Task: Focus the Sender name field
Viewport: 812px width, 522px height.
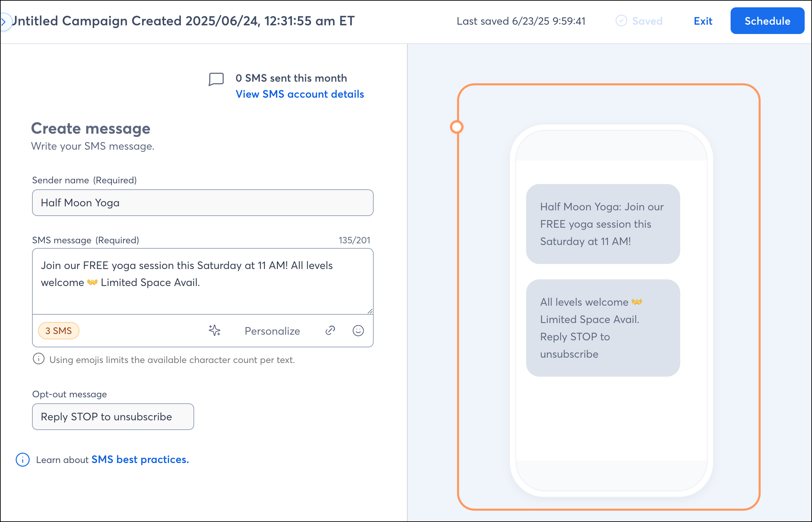Action: (202, 203)
